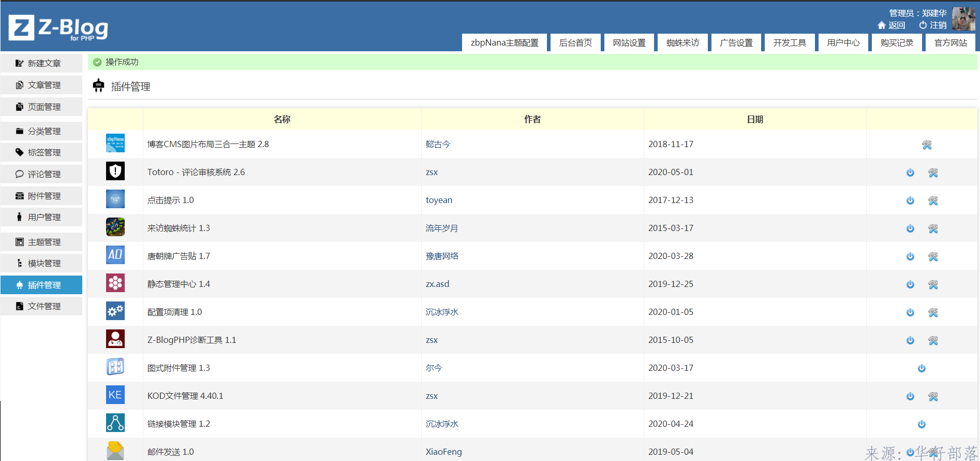Click the 点击提示 round plugin icon

point(115,199)
